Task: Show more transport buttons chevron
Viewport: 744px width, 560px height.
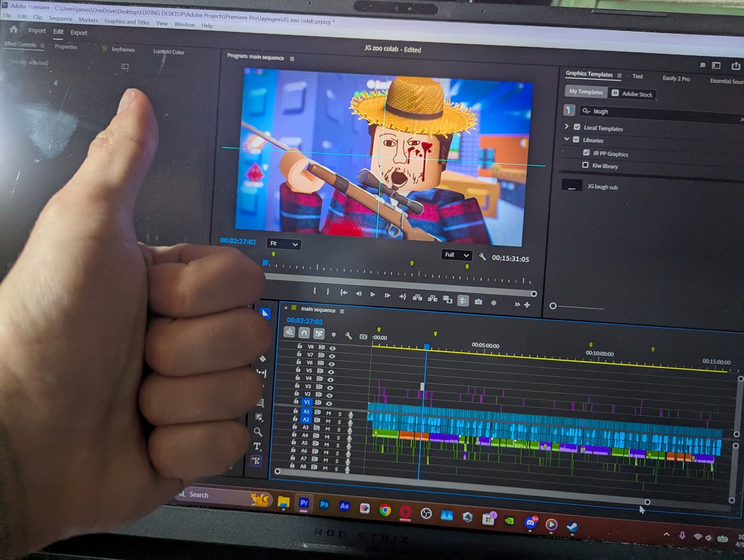Action: [x=517, y=304]
